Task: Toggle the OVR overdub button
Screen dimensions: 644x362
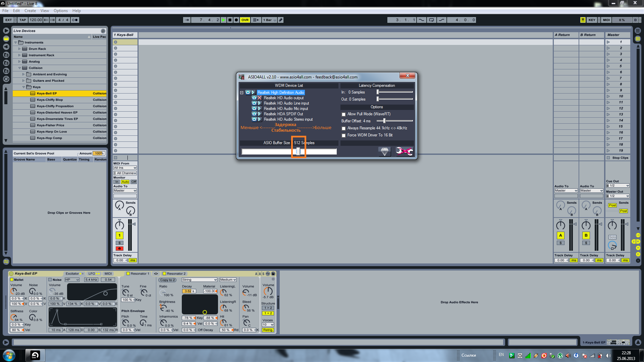Action: click(x=245, y=20)
